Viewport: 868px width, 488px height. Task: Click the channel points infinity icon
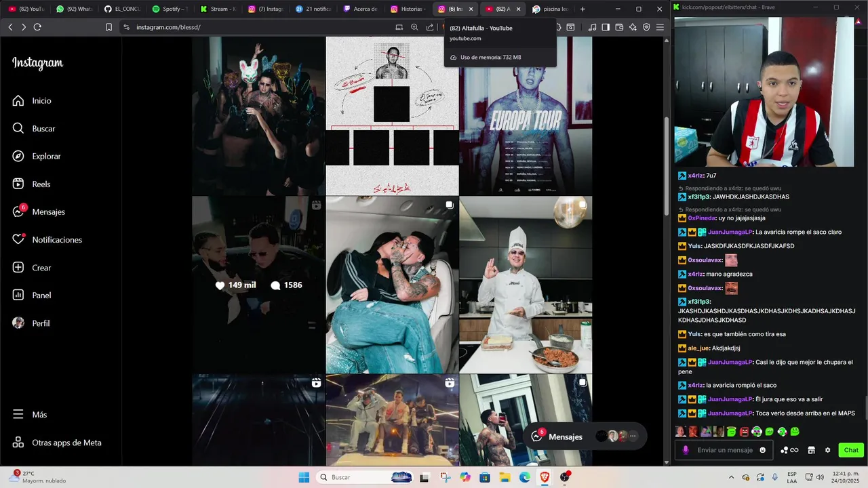pyautogui.click(x=789, y=450)
